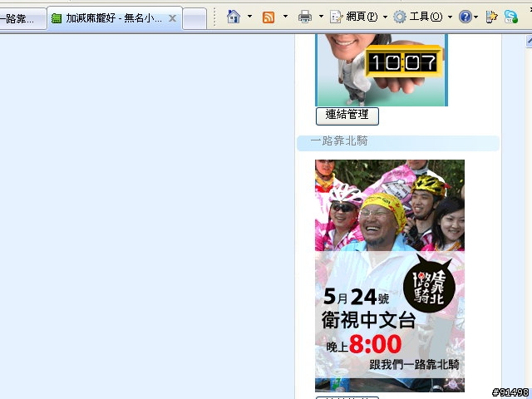This screenshot has height=399, width=532.
Task: Click the Home icon in the toolbar
Action: (234, 17)
